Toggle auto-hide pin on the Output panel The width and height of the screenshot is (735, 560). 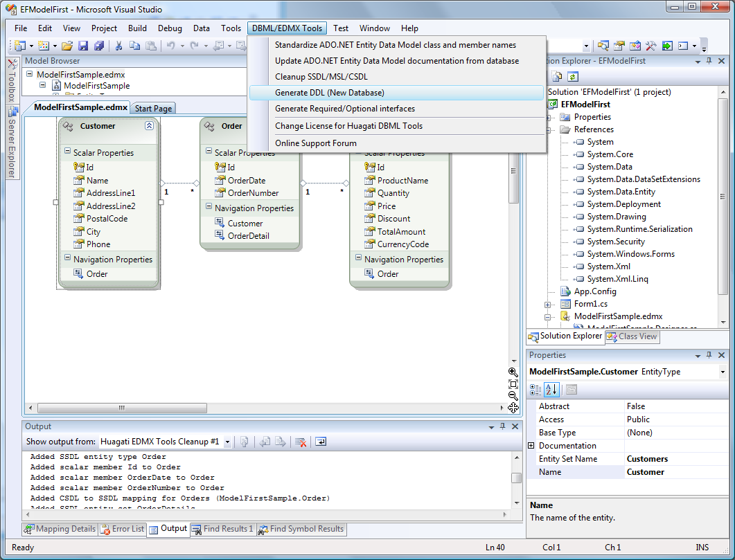[502, 426]
